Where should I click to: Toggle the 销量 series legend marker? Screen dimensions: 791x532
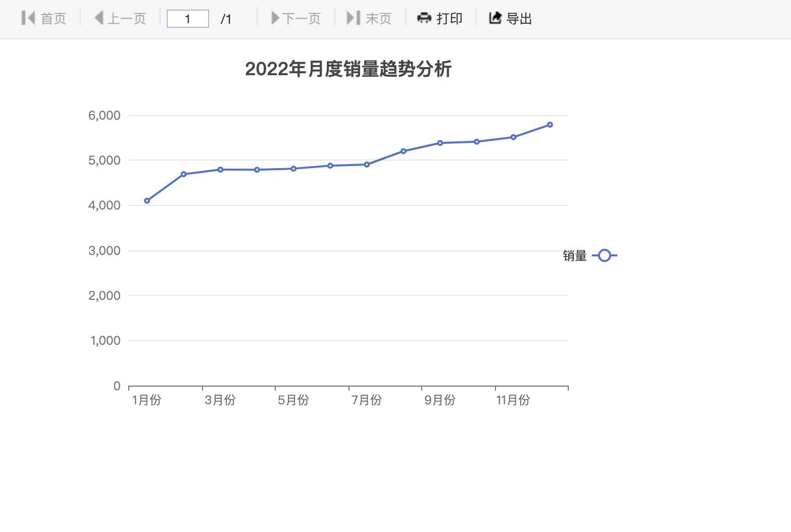click(604, 255)
